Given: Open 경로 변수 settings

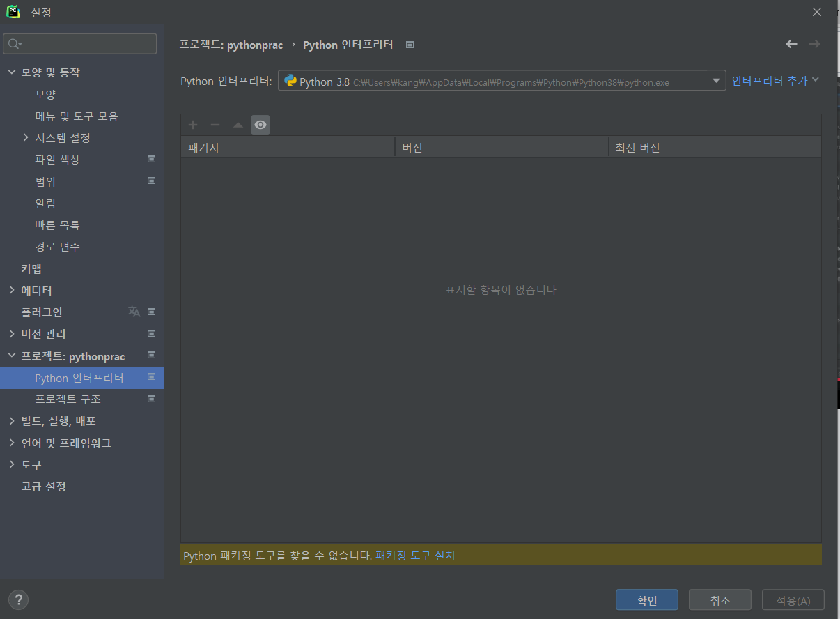Looking at the screenshot, I should click(58, 247).
